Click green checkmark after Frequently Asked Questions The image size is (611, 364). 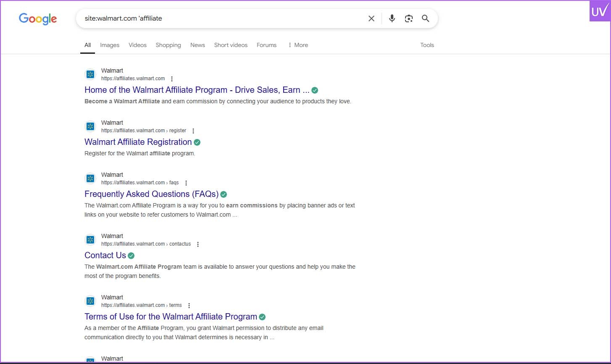pos(224,194)
